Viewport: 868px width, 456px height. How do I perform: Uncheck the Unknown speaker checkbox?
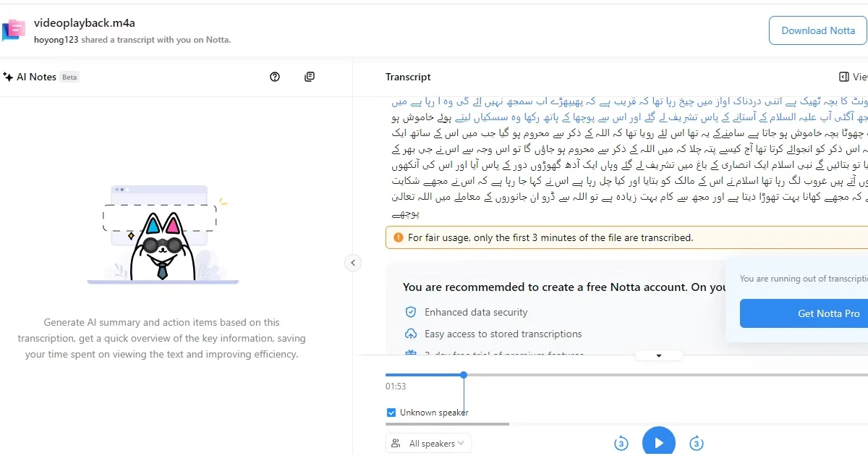(x=391, y=413)
